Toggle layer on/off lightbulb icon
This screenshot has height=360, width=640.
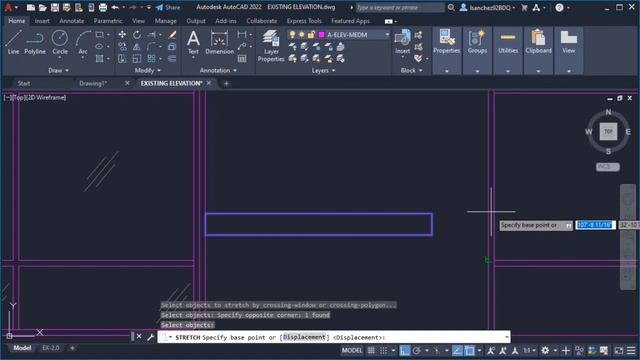292,35
